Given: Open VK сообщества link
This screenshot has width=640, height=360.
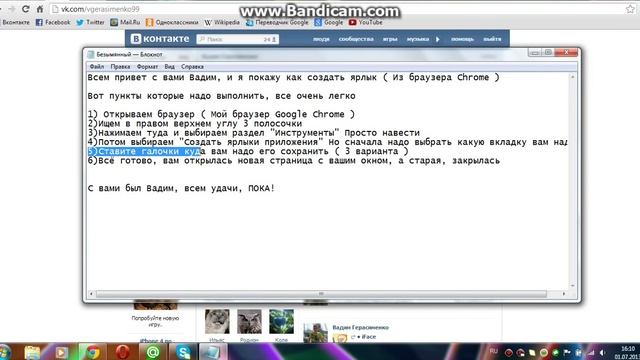Looking at the screenshot, I should point(356,39).
